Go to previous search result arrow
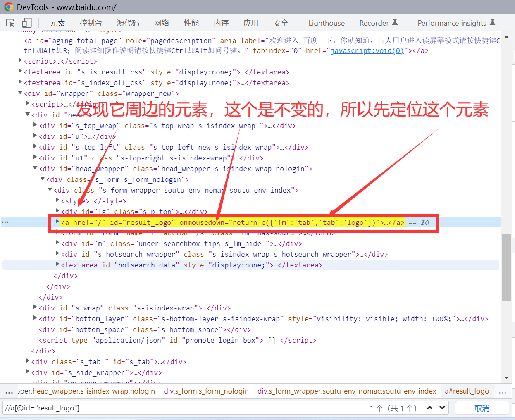 coord(430,408)
